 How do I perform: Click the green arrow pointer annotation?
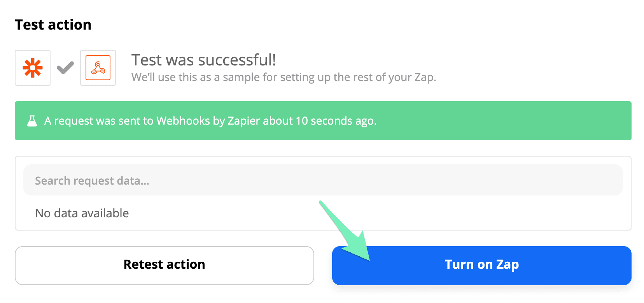tap(346, 234)
